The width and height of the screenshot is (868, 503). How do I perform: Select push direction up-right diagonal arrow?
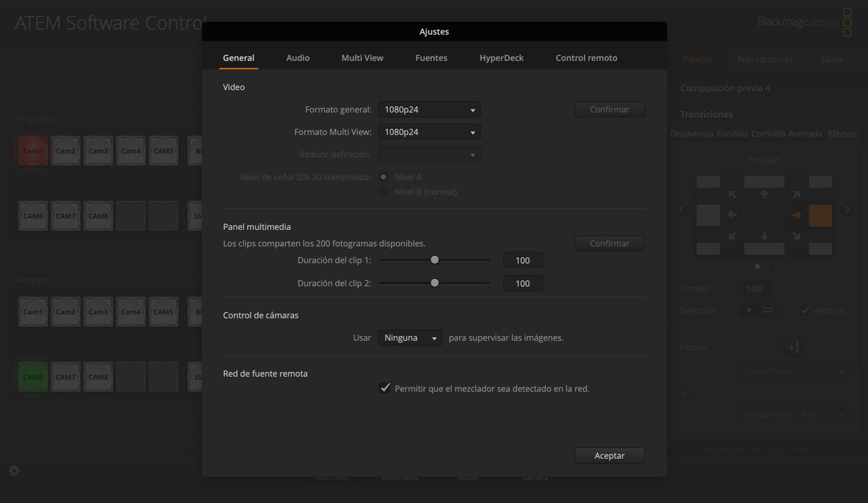coord(796,194)
